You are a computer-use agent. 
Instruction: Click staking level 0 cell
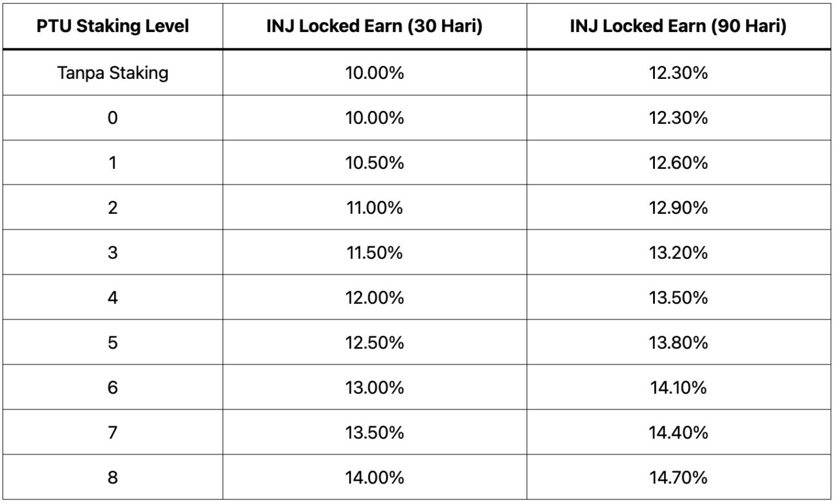coord(112,118)
